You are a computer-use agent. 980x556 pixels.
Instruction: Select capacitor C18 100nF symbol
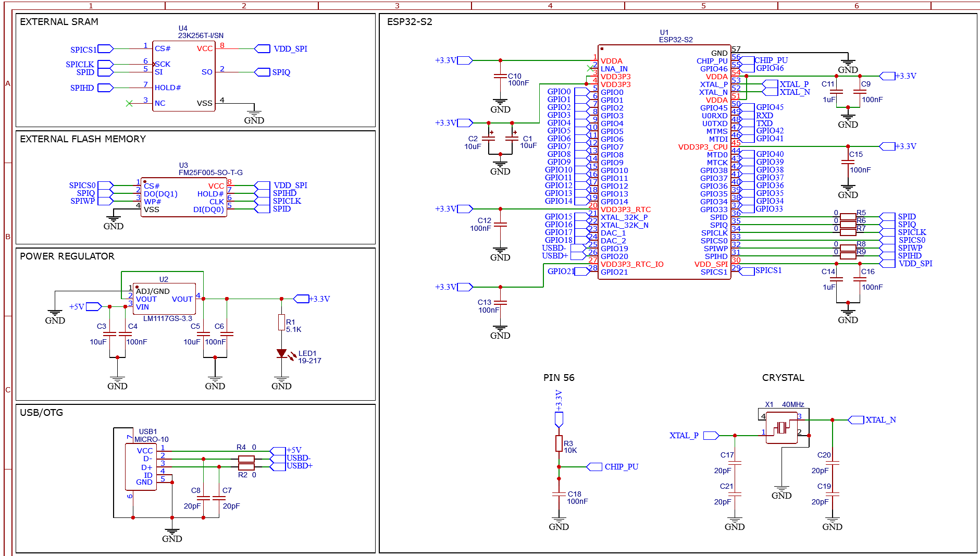[559, 495]
